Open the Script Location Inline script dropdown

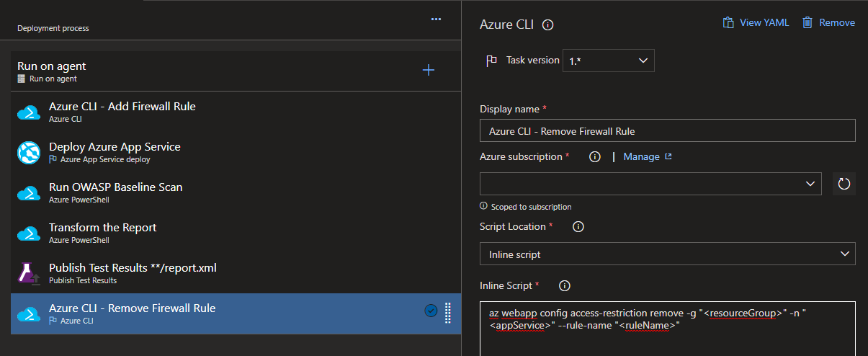coord(668,254)
